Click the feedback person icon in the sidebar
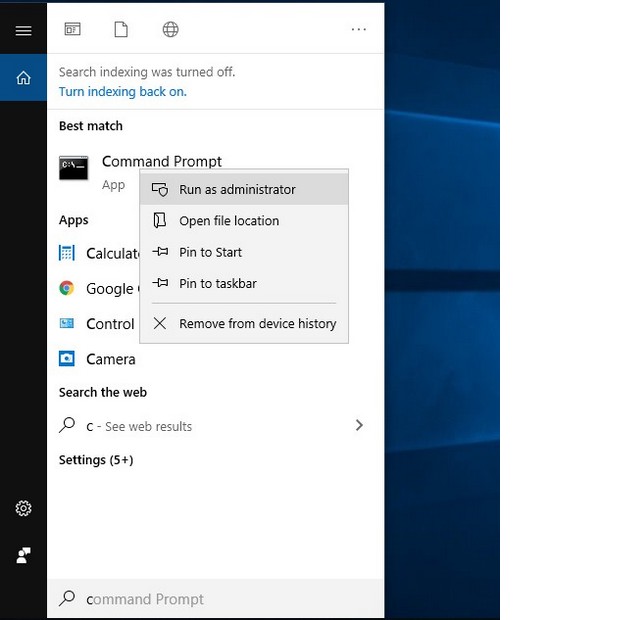Screen dimensions: 640x620 point(23,555)
